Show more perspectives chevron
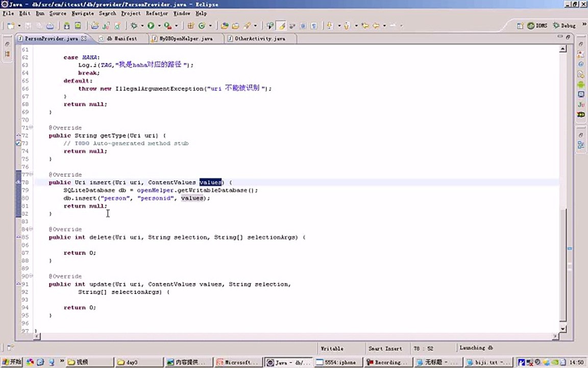588x368 pixels. pos(584,24)
